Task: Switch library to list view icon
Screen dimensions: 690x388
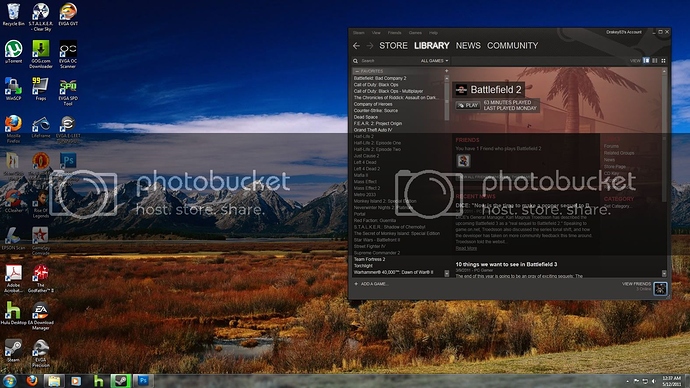Action: [x=655, y=61]
